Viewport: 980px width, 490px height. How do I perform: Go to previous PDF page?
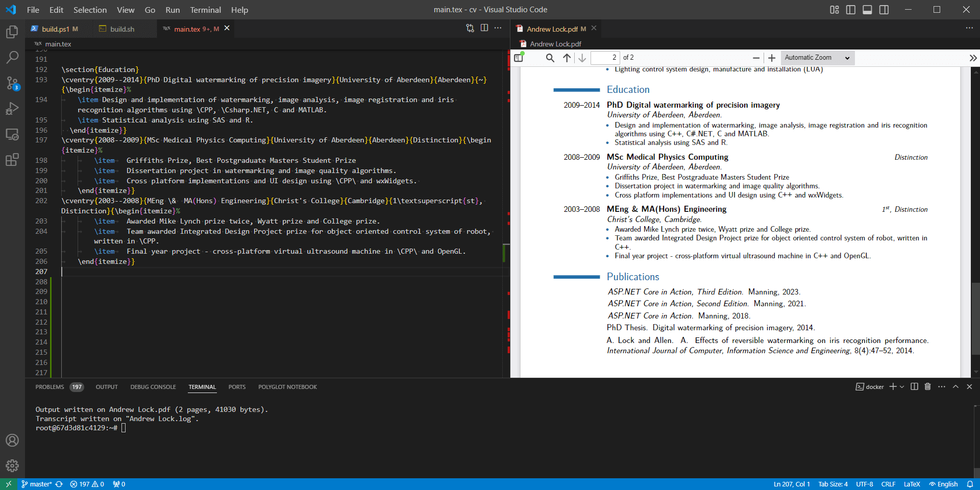(567, 58)
